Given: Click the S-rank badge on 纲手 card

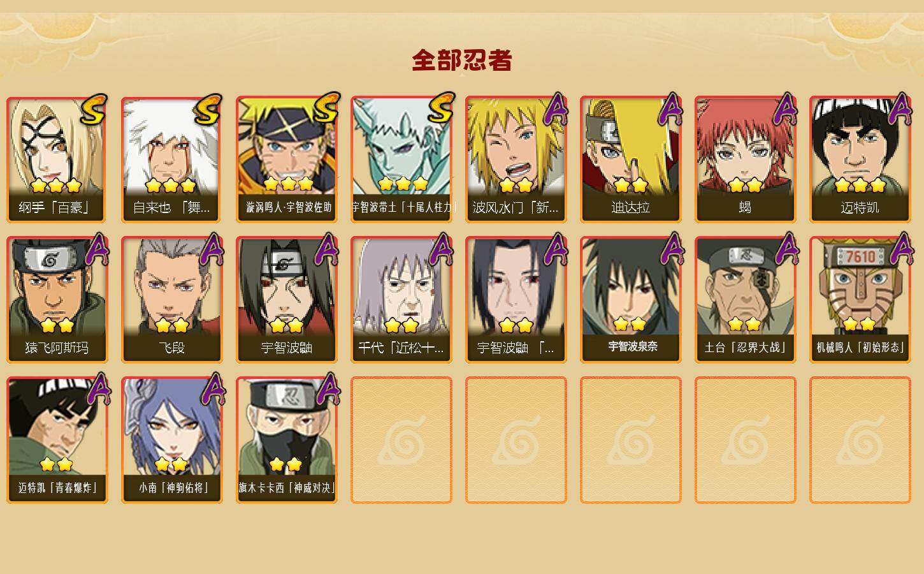Looking at the screenshot, I should [94, 109].
